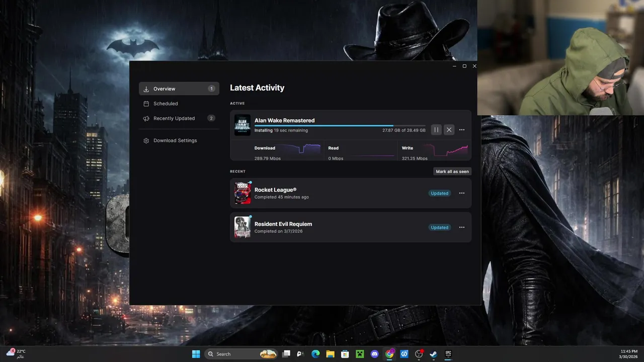Click the Overview download icon in sidebar

click(x=146, y=89)
